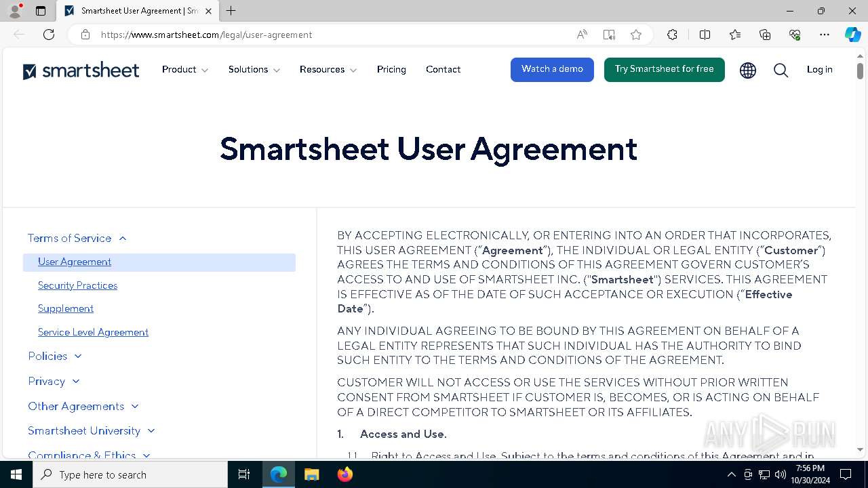
Task: Click Watch a demo button
Action: click(552, 69)
